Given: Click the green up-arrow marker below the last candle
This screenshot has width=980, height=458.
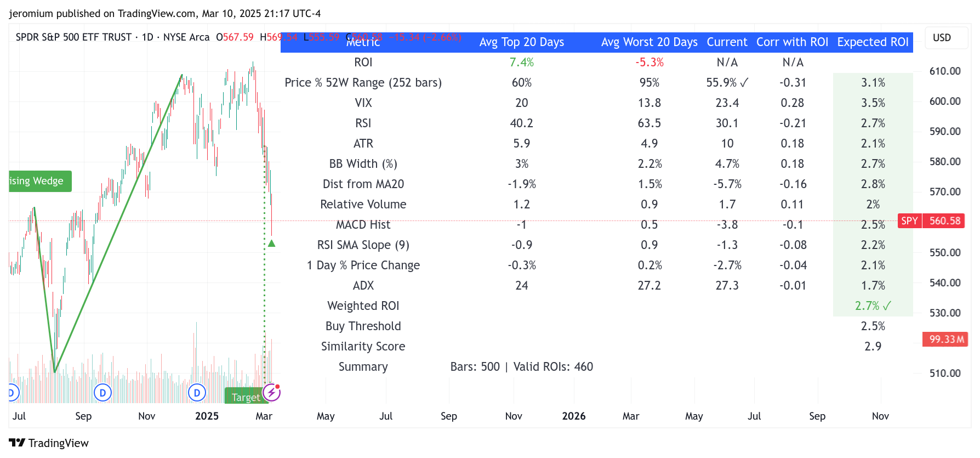Looking at the screenshot, I should (271, 243).
